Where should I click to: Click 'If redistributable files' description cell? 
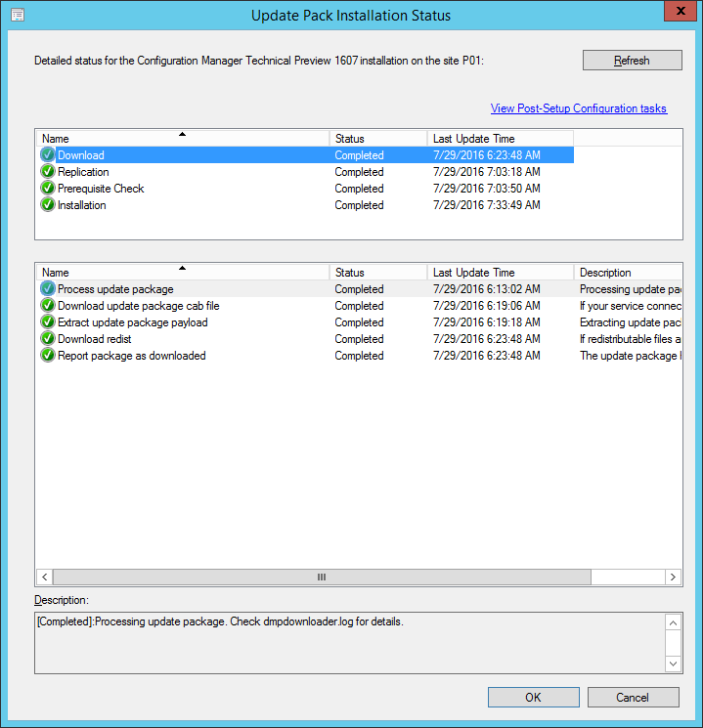(631, 339)
